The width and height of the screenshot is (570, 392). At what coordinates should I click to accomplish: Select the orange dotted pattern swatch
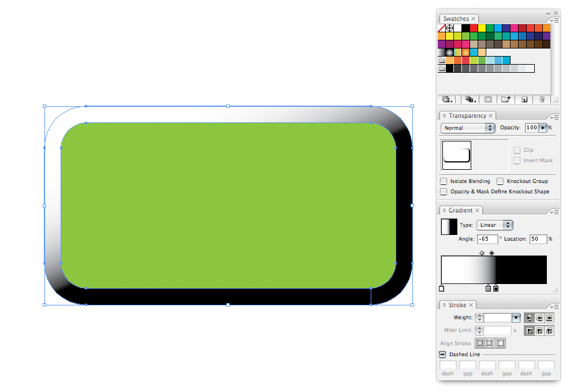pyautogui.click(x=482, y=53)
